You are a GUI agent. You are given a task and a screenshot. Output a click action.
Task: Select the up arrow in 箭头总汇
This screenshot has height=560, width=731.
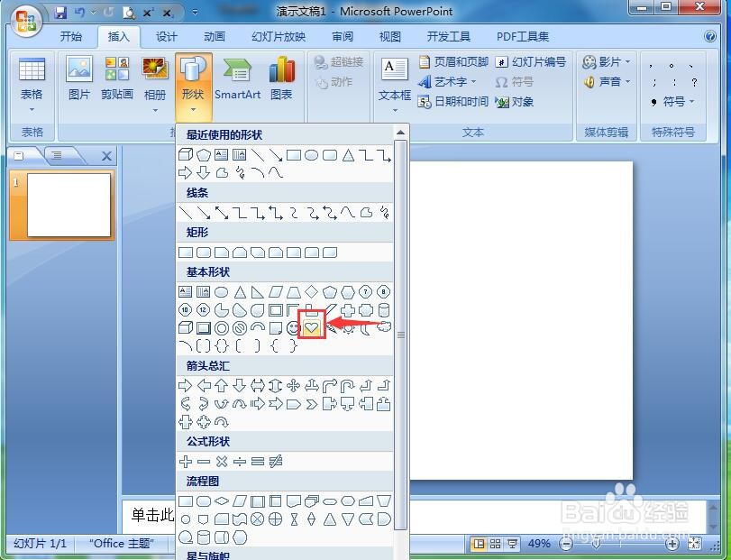click(x=222, y=386)
